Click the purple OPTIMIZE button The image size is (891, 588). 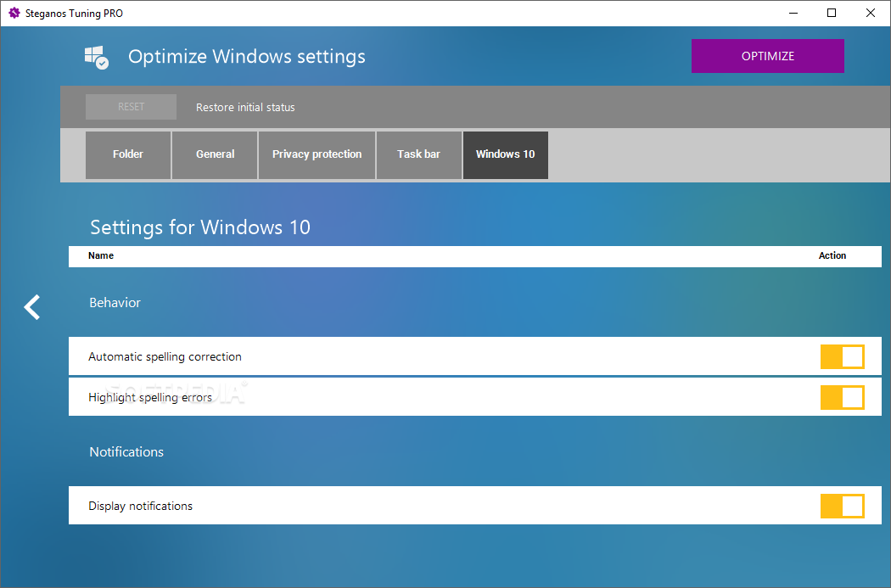tap(768, 56)
